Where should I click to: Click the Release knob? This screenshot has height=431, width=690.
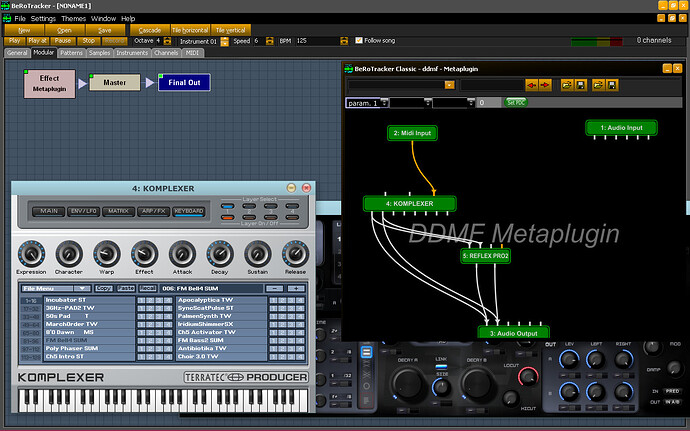(x=295, y=254)
